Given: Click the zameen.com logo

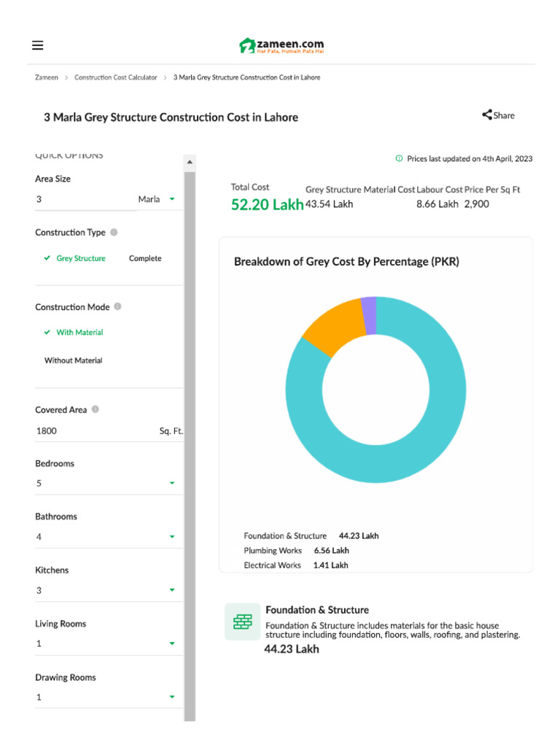Looking at the screenshot, I should [281, 46].
